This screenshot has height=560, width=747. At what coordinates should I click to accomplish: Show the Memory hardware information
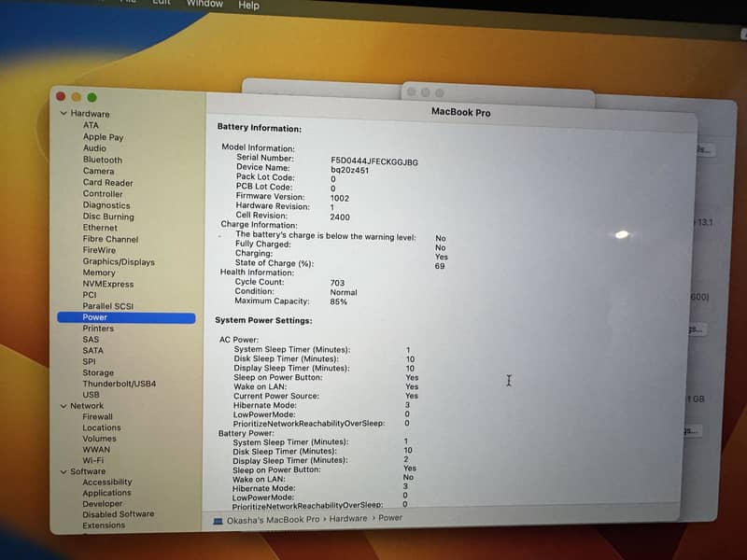point(99,273)
